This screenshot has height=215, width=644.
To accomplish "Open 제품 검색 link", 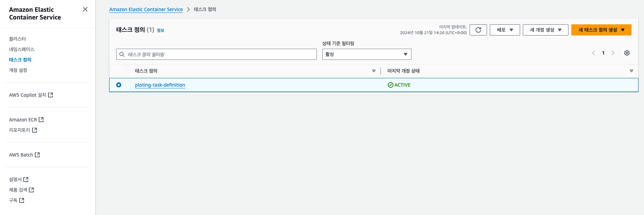I will (x=18, y=190).
